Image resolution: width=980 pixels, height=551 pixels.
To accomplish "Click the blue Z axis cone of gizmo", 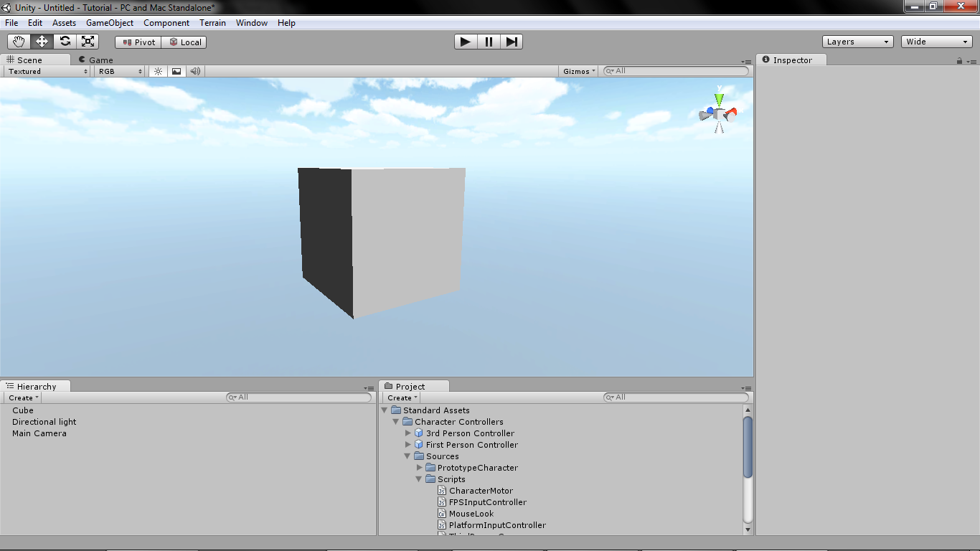I will [710, 111].
